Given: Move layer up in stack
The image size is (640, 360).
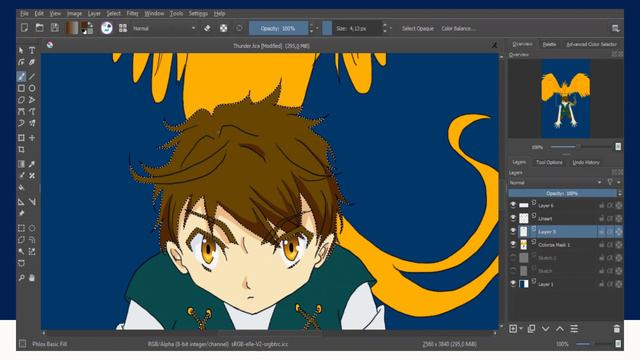Looking at the screenshot, I should click(560, 329).
